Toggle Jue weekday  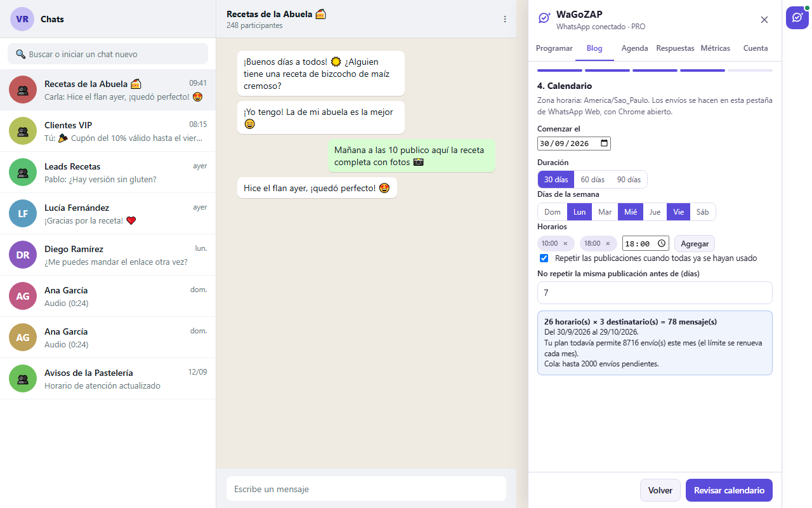(655, 212)
